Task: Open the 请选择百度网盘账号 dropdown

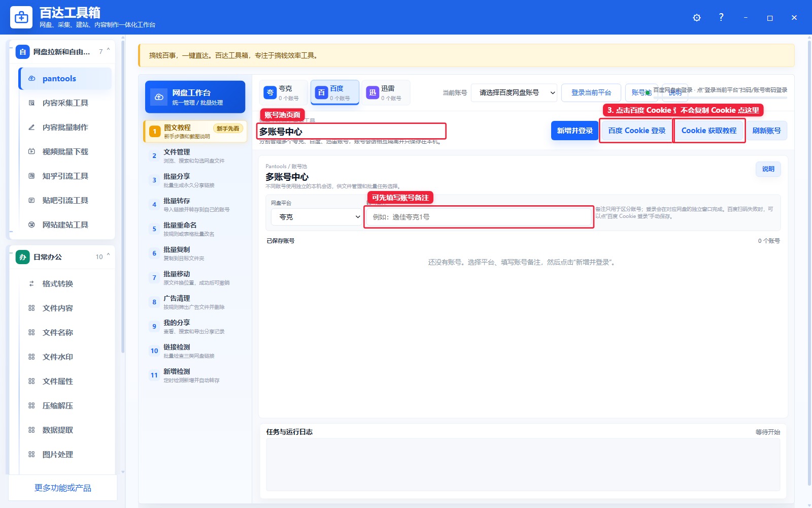Action: tap(514, 93)
